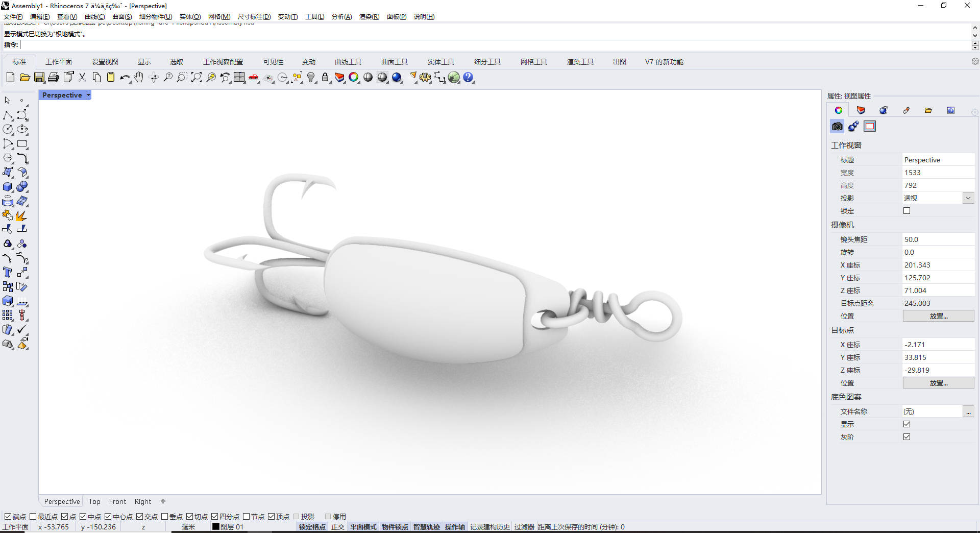Check the 锁定 checkbox in viewport properties
Screen dimensions: 980x533
[907, 211]
